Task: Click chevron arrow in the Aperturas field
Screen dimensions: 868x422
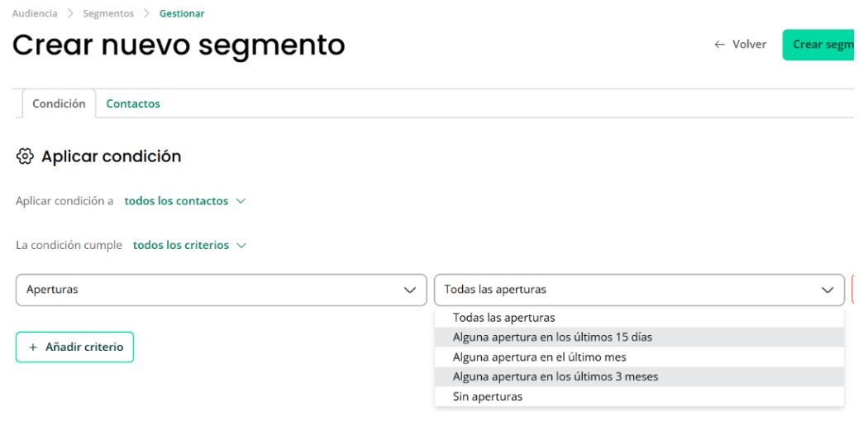Action: (410, 290)
